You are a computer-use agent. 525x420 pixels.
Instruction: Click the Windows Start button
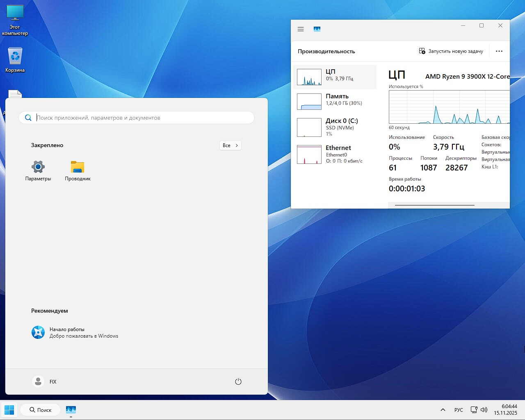(9, 410)
